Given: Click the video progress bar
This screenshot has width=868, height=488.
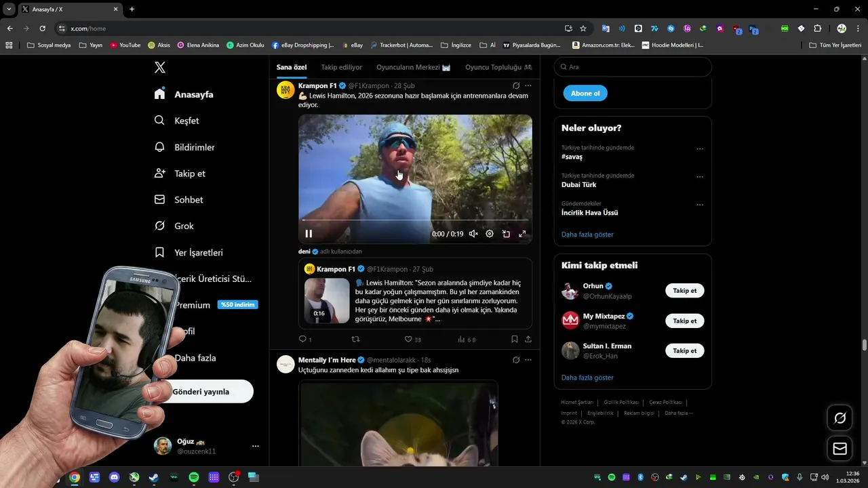Looking at the screenshot, I should [x=415, y=220].
